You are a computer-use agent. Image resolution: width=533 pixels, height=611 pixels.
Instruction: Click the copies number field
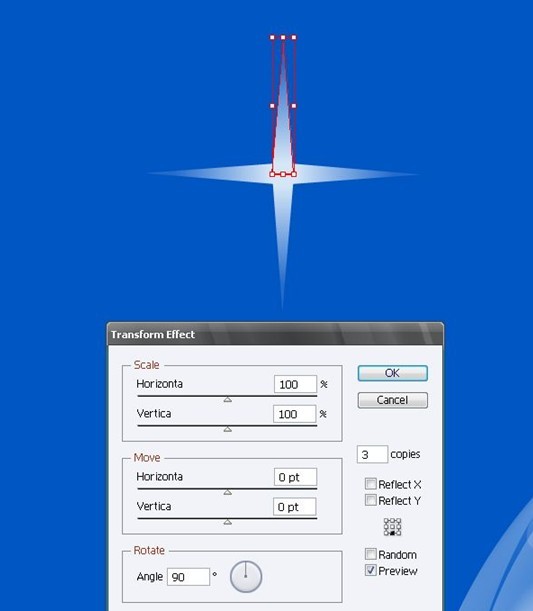[372, 454]
